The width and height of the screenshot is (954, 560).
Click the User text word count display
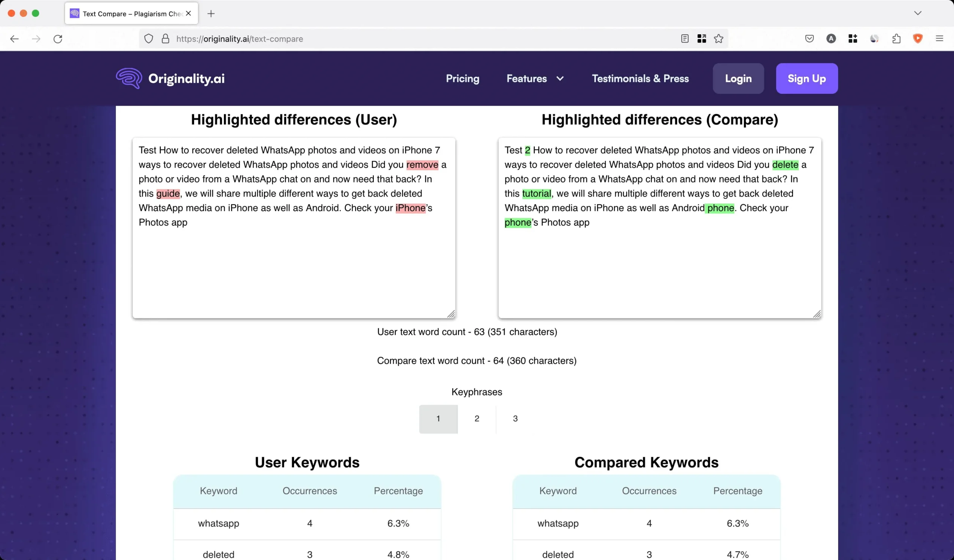467,331
